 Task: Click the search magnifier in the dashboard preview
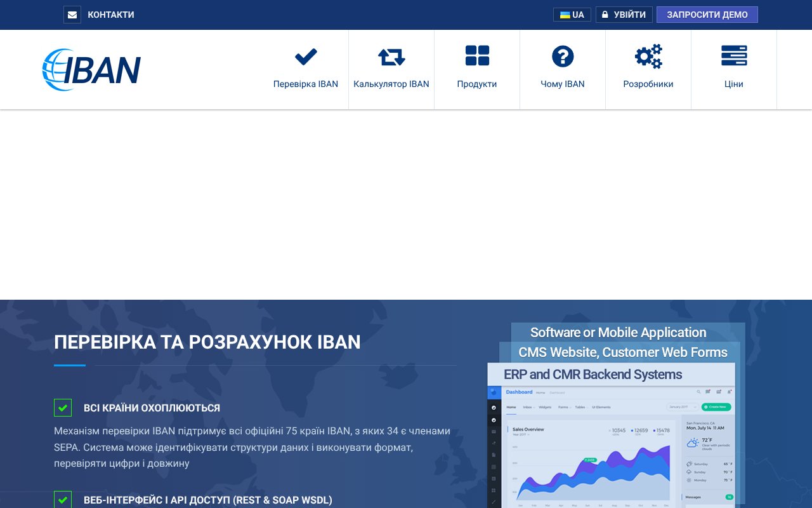pyautogui.click(x=698, y=391)
